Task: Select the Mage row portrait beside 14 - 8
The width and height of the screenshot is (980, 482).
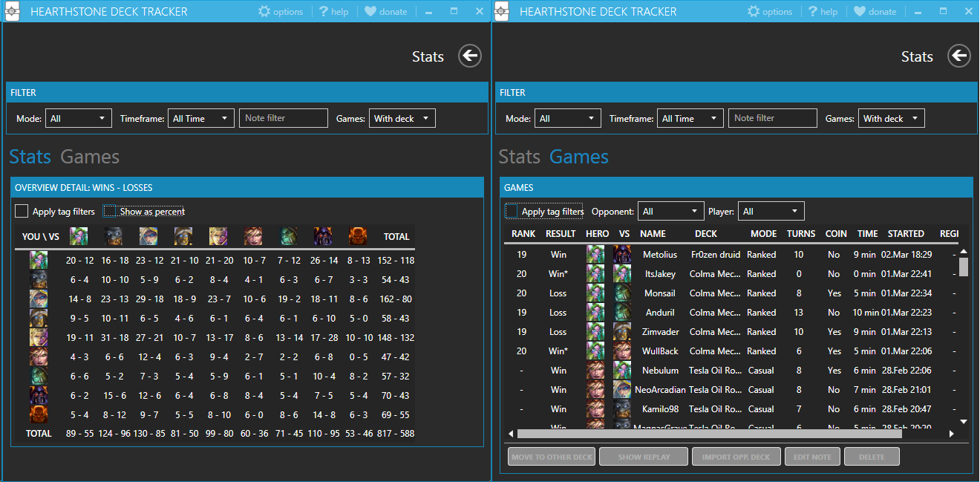Action: click(x=39, y=299)
